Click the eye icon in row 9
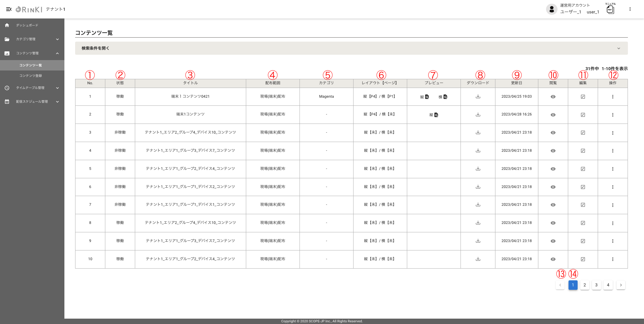Viewport: 644px width, 324px height. point(553,241)
